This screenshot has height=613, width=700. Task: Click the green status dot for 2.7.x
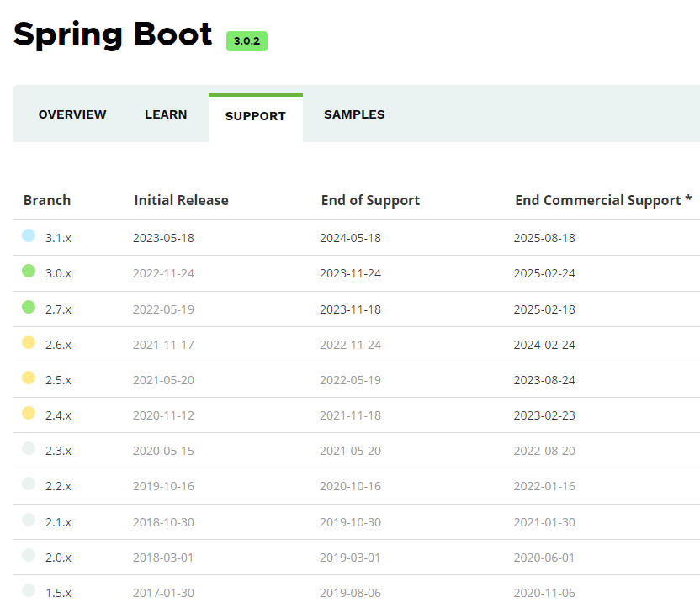coord(29,307)
